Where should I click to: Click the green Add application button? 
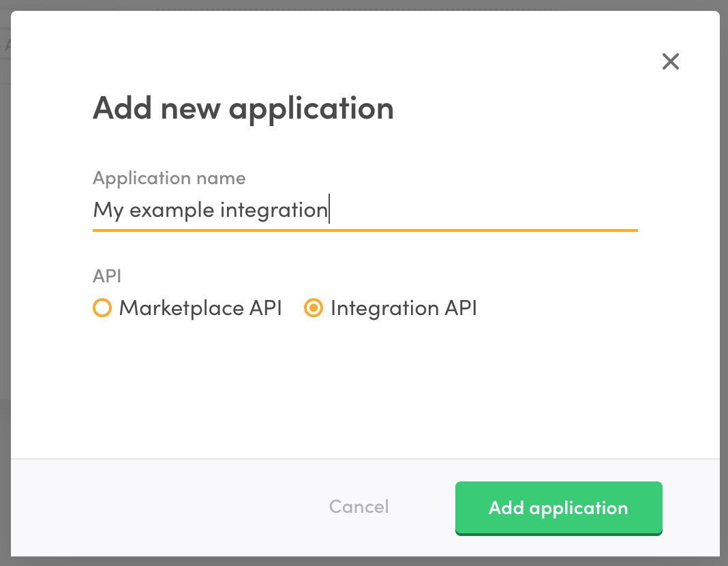(x=558, y=508)
